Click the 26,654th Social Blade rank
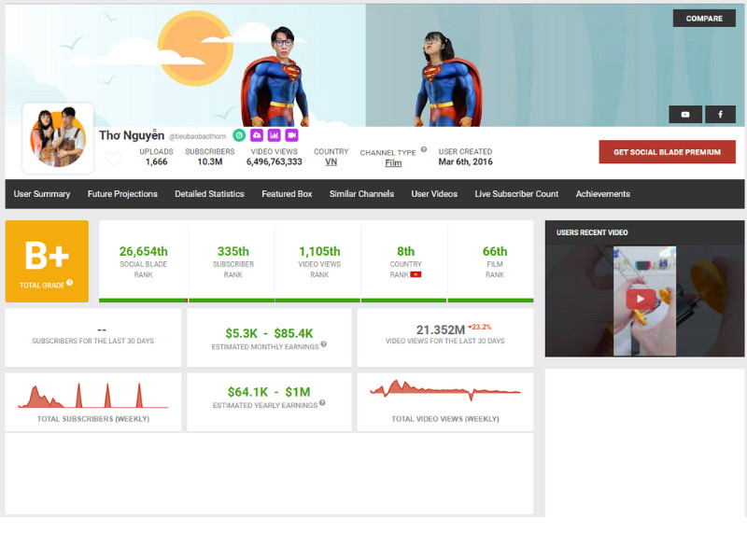 [144, 251]
